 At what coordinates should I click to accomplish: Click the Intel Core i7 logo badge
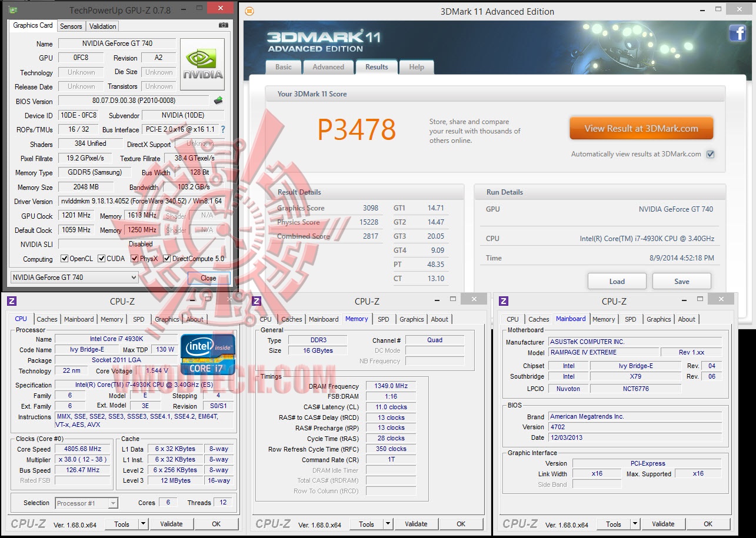tap(208, 355)
